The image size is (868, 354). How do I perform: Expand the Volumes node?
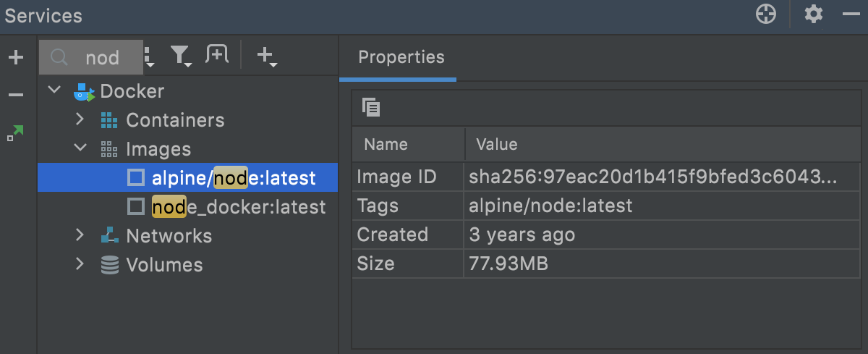pyautogui.click(x=80, y=264)
